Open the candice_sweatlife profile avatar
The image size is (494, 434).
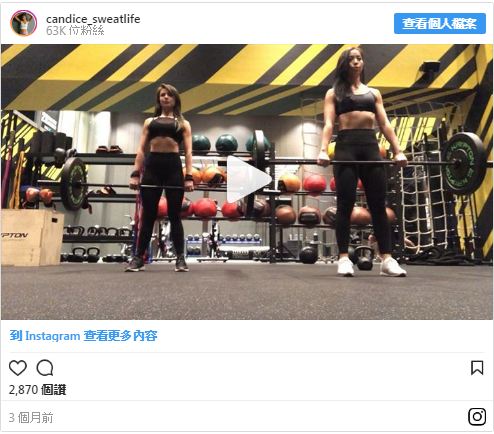[23, 23]
